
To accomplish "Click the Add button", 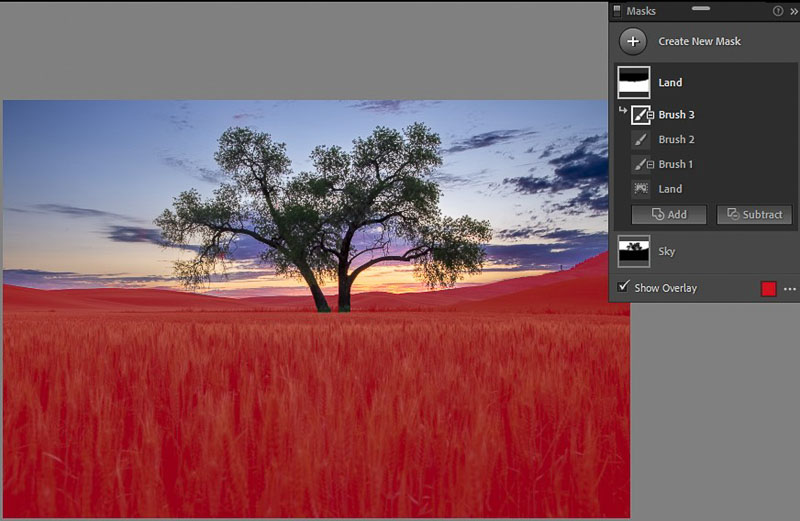I will 669,214.
